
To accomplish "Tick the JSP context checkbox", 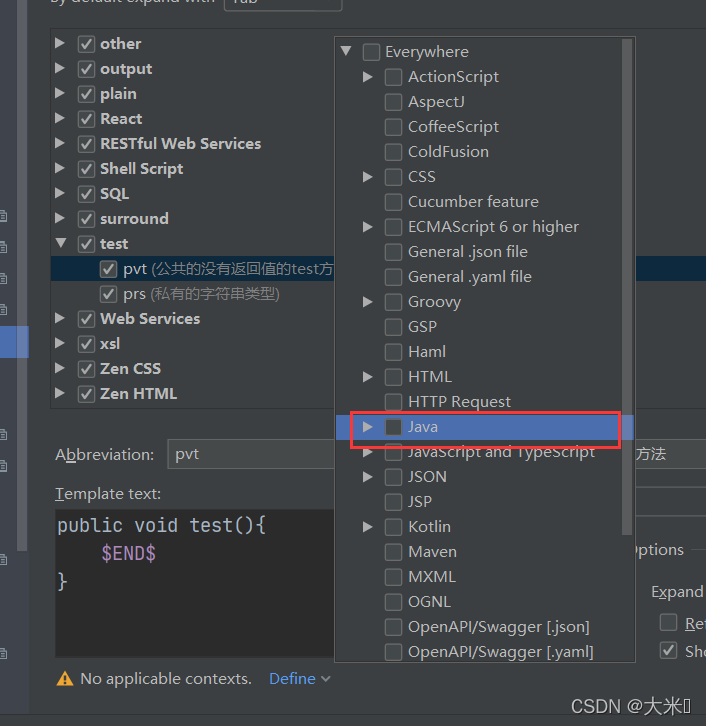I will coord(394,502).
